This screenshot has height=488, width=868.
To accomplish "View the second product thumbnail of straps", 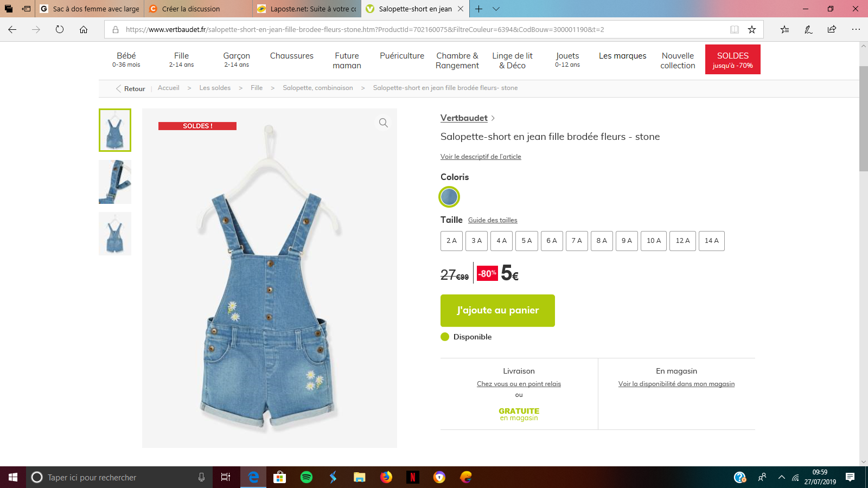I will point(115,182).
